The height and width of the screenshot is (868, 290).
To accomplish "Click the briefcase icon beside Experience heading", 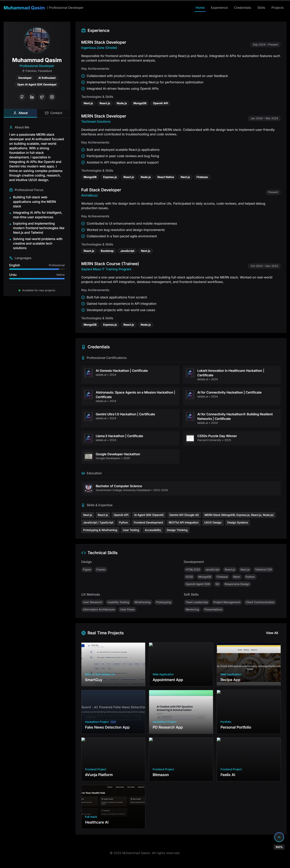I will pos(83,31).
